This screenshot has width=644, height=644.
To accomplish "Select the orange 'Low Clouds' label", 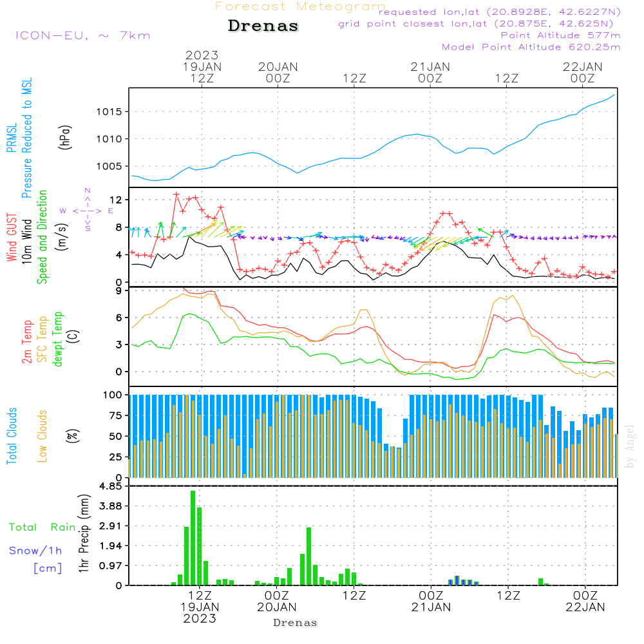I will pos(43,436).
